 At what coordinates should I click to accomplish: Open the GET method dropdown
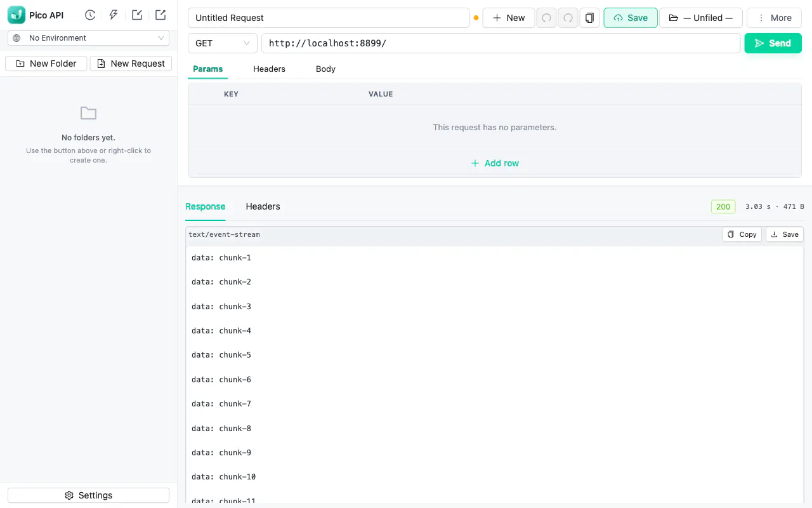pos(223,43)
